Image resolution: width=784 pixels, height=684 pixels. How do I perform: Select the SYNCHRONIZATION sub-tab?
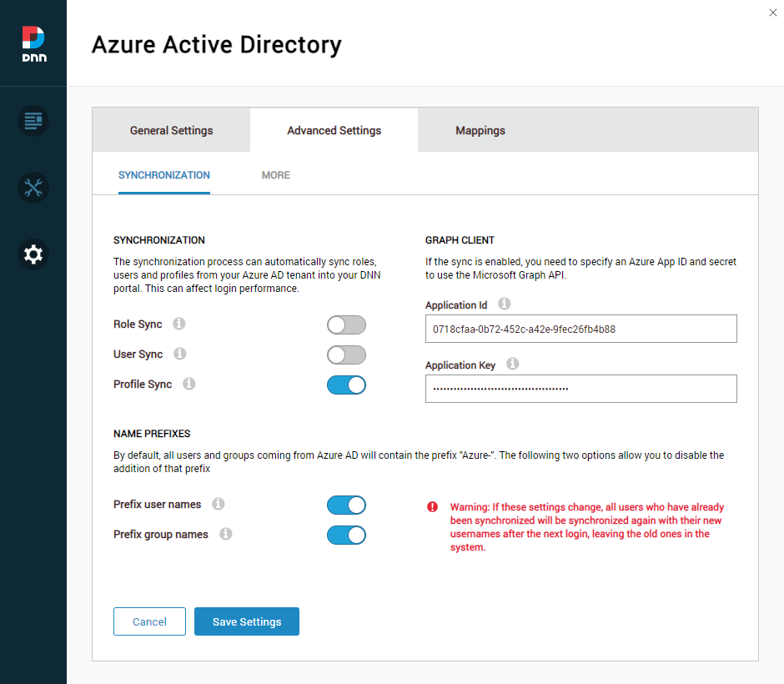click(164, 175)
